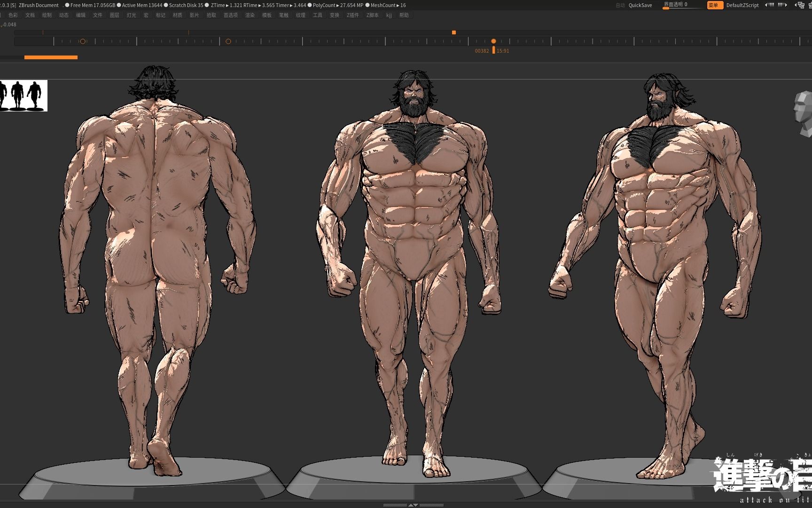
Task: Click the ZBrush Document title text
Action: [39, 5]
